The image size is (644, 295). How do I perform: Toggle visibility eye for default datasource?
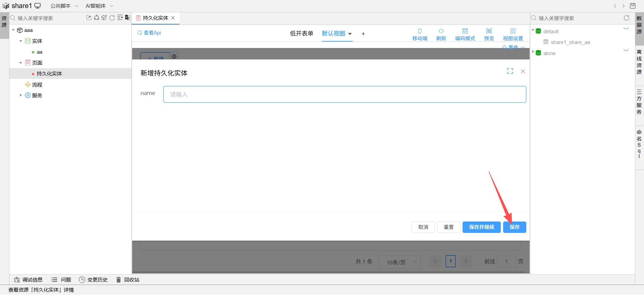pos(626,29)
